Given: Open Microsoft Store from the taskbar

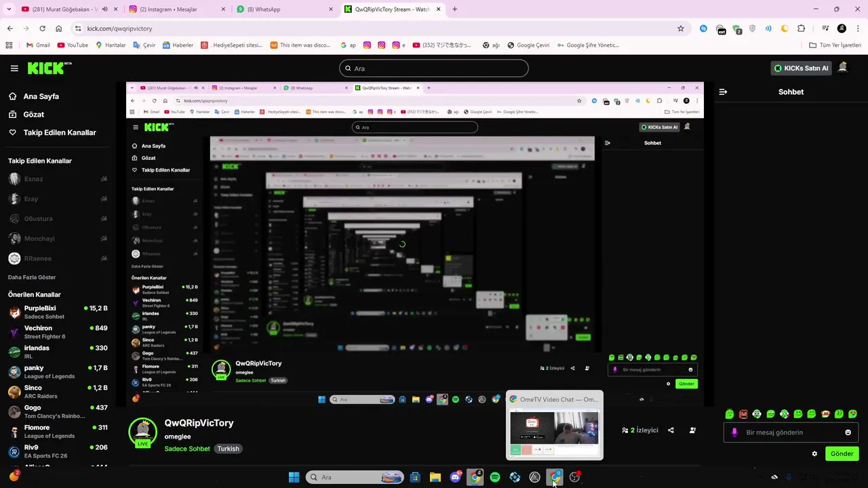Looking at the screenshot, I should [415, 477].
